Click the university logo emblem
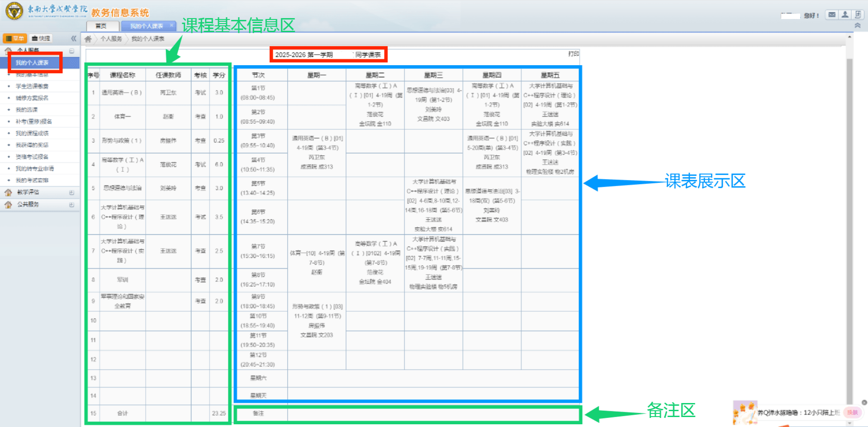The width and height of the screenshot is (868, 427). pyautogui.click(x=14, y=11)
